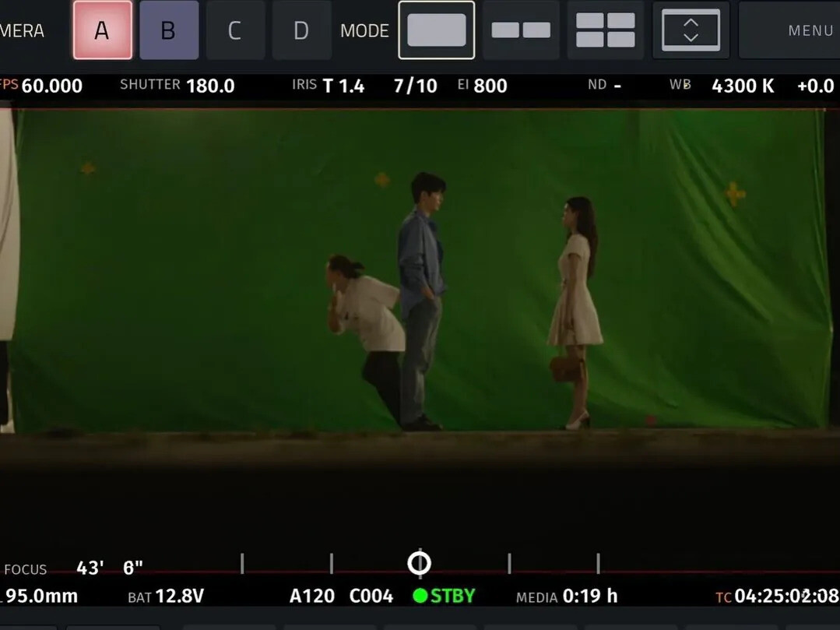Toggle fullscreen expand view icon
The image size is (840, 630).
point(691,30)
